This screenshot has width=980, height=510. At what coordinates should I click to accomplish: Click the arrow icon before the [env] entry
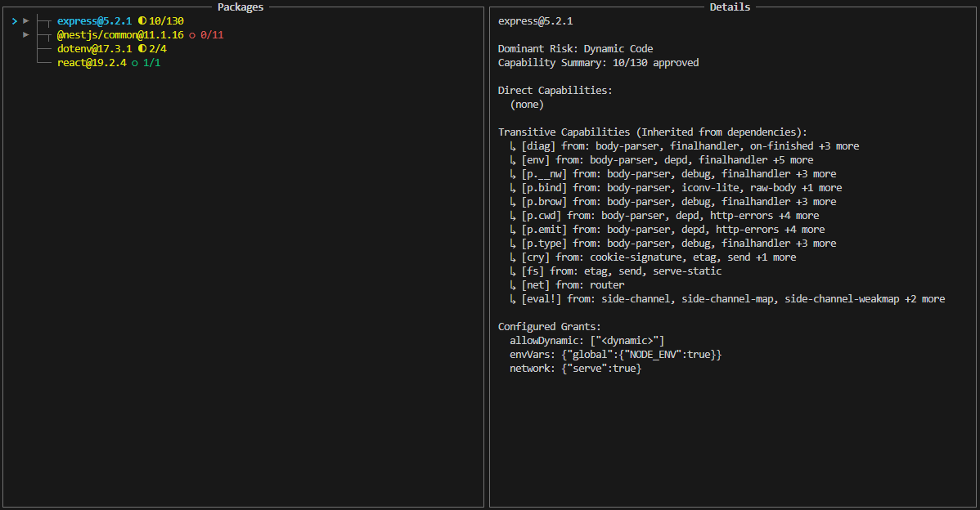[513, 160]
